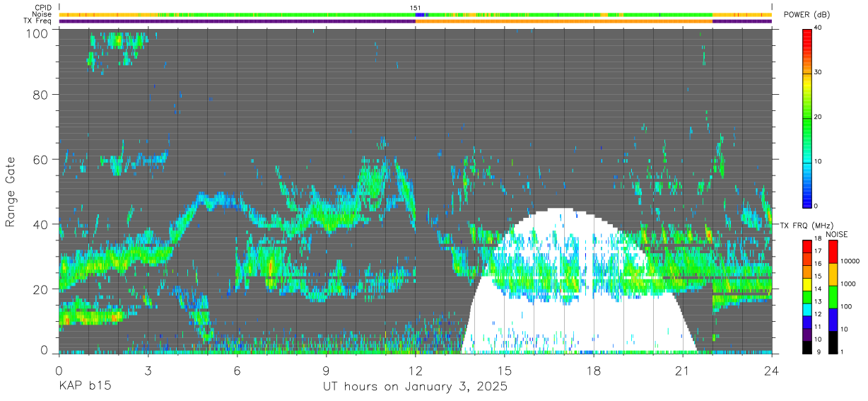This screenshot has width=868, height=401.
Task: Click the Noise row label at the top left
Action: coord(42,14)
